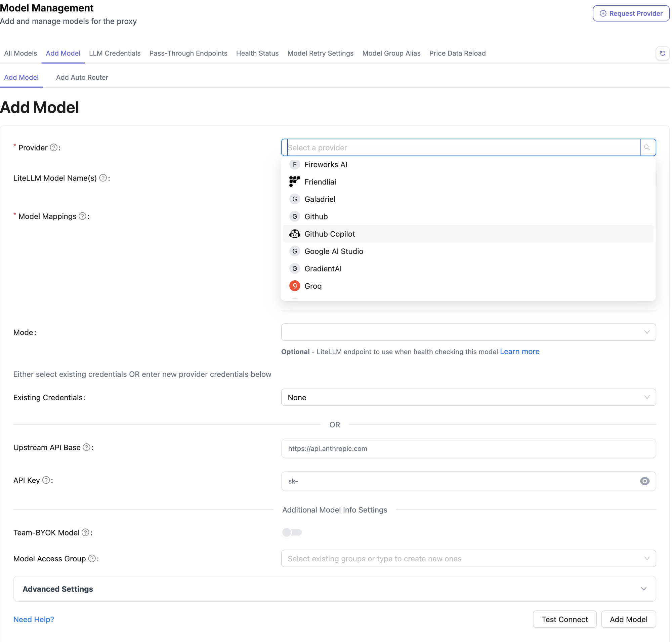Click the Fireworks AI letter icon
This screenshot has width=672, height=642.
pyautogui.click(x=295, y=165)
